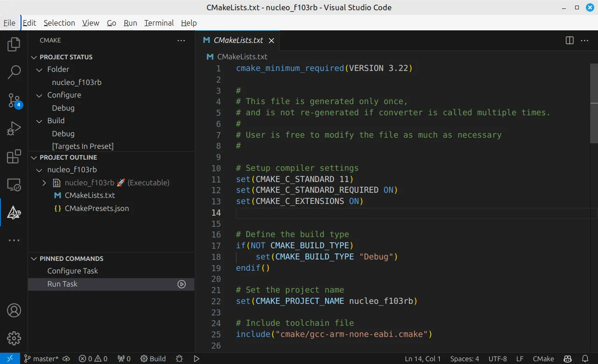The height and width of the screenshot is (364, 598).
Task: Click the Configure Task pinned command
Action: [x=72, y=271]
